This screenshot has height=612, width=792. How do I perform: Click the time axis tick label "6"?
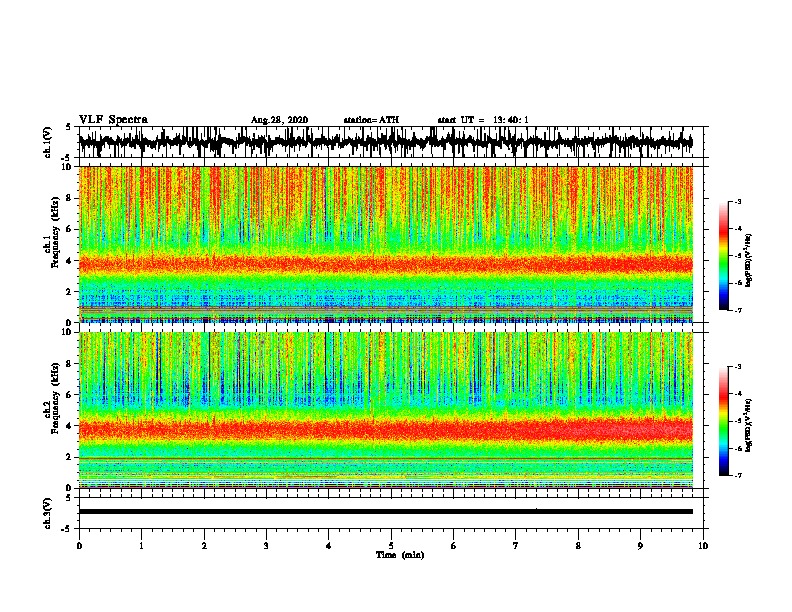pyautogui.click(x=454, y=546)
